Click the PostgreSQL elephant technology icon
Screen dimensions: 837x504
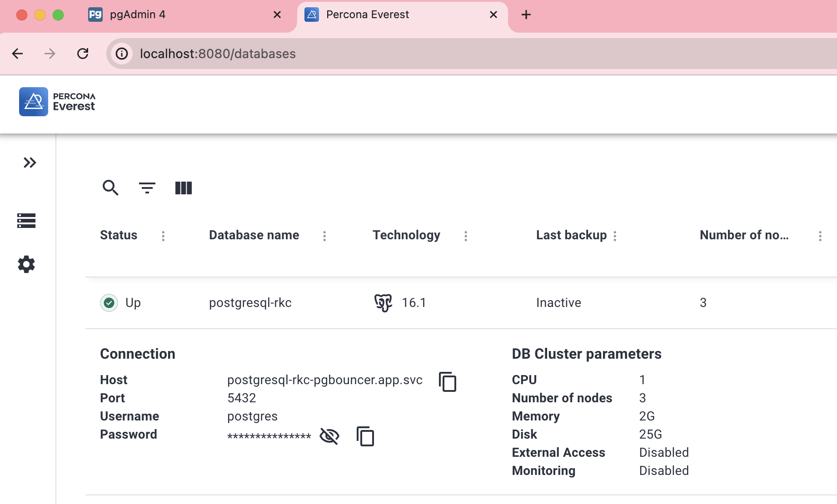click(x=383, y=302)
